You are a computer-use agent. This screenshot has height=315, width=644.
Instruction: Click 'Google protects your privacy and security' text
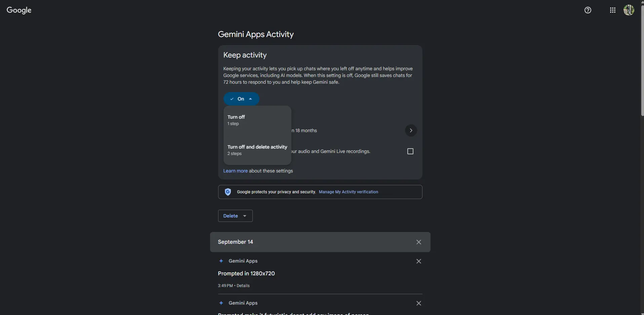pyautogui.click(x=276, y=192)
